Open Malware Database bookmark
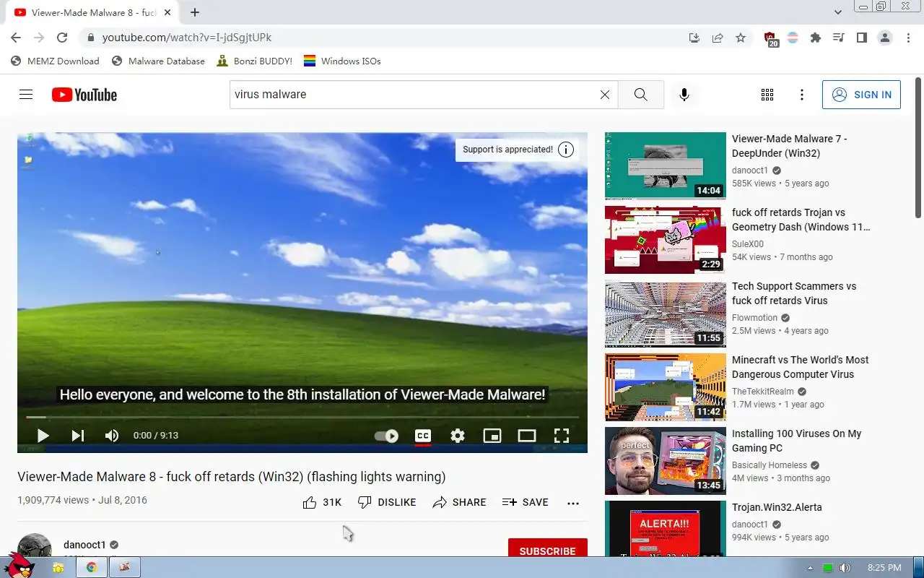 pos(158,61)
